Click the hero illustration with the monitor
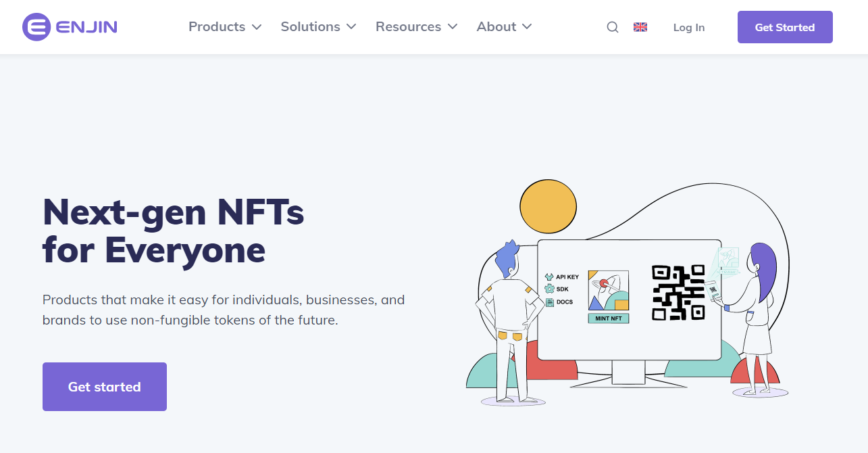 click(628, 293)
